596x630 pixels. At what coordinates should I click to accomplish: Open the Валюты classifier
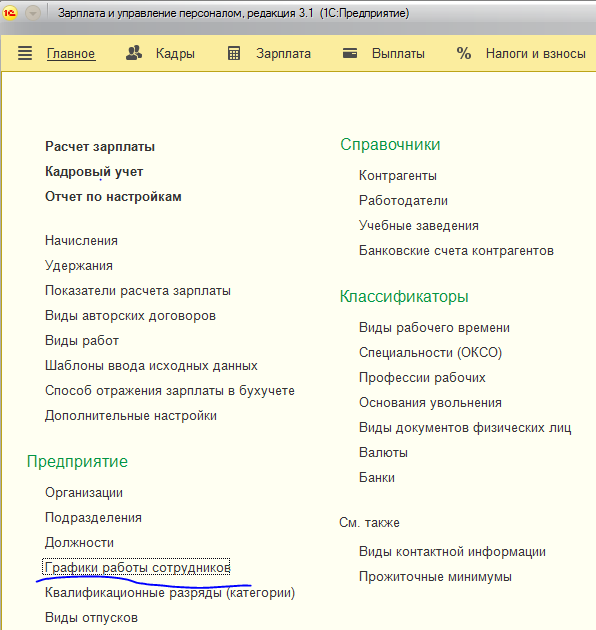point(383,452)
